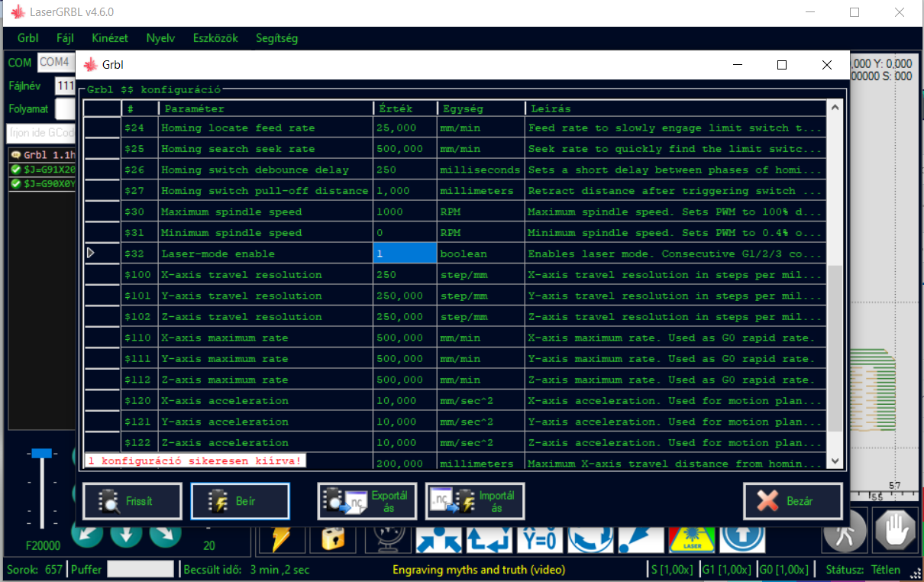Select the value 250 of Homing switch debounce delay

(x=405, y=170)
